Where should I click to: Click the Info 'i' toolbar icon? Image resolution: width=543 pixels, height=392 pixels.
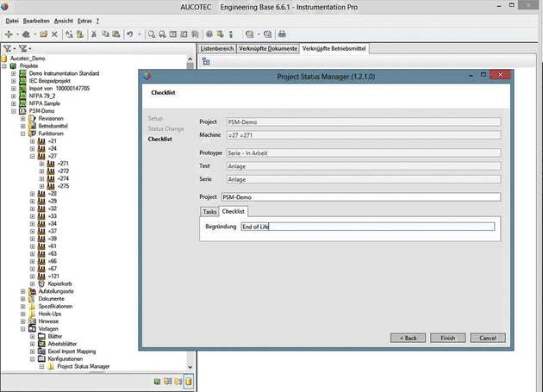pyautogui.click(x=231, y=34)
